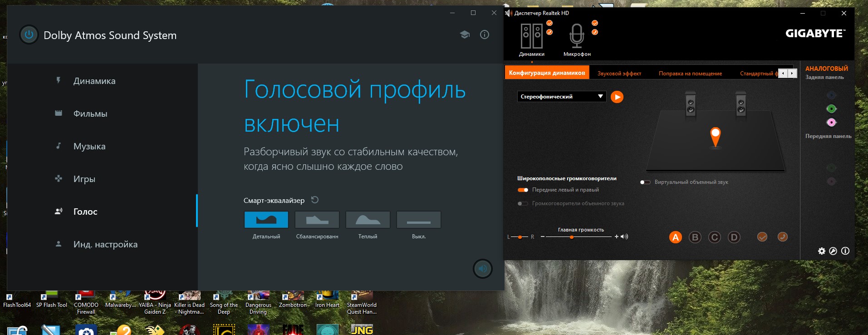Play the speaker test sound
868x335 pixels.
click(617, 97)
